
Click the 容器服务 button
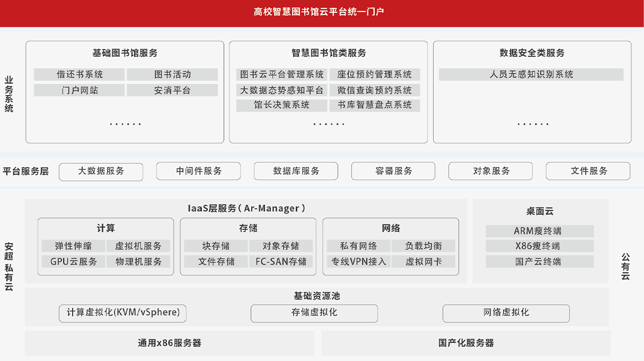(x=393, y=171)
